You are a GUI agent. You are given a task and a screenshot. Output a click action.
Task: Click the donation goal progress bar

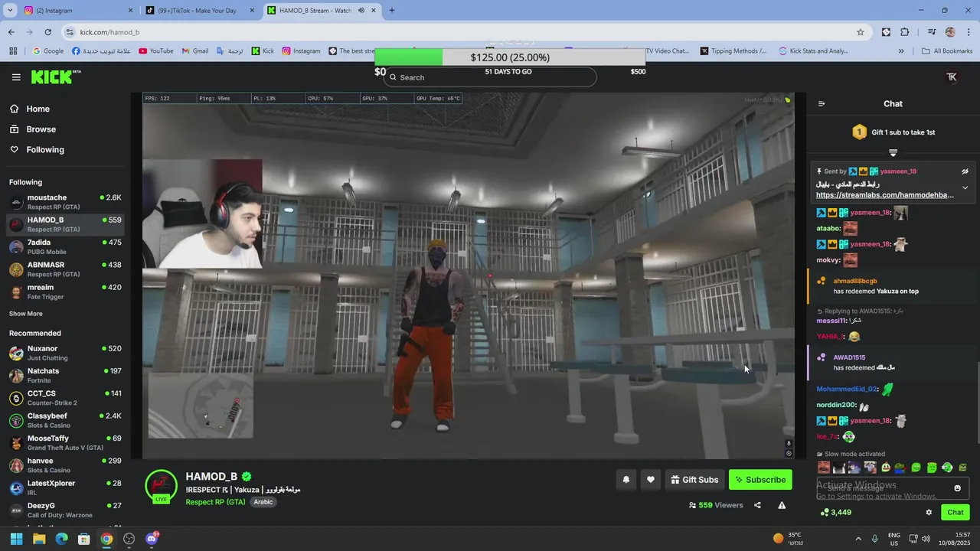(510, 57)
